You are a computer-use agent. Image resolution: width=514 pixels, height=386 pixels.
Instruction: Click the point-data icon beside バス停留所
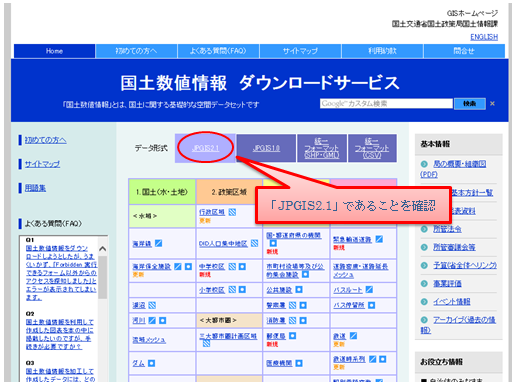371,305
